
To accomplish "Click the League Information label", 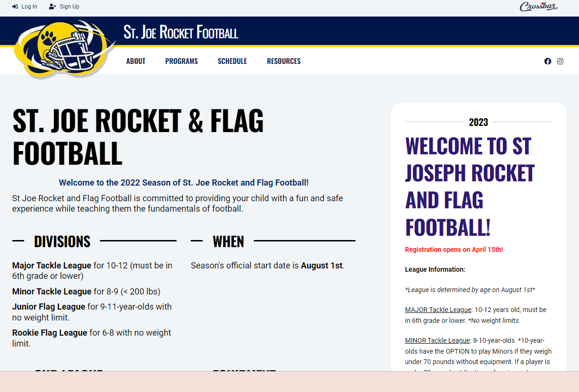I will [435, 269].
